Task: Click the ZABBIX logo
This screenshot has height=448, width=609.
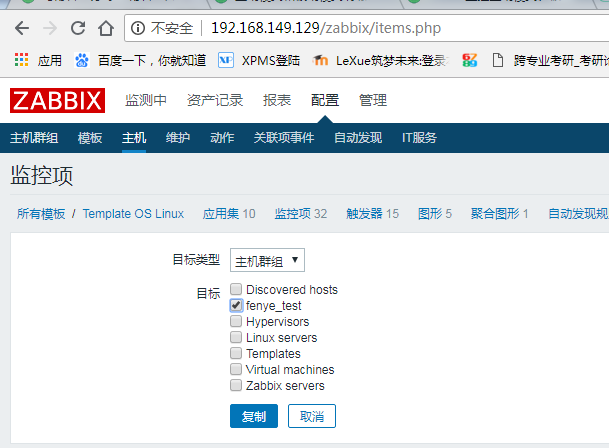Action: pos(57,101)
